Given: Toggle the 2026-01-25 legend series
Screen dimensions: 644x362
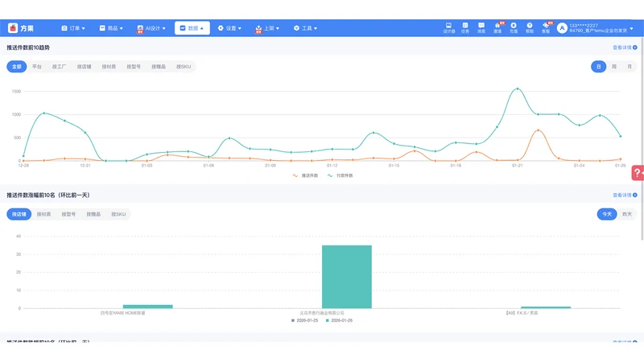Looking at the screenshot, I should tap(305, 320).
